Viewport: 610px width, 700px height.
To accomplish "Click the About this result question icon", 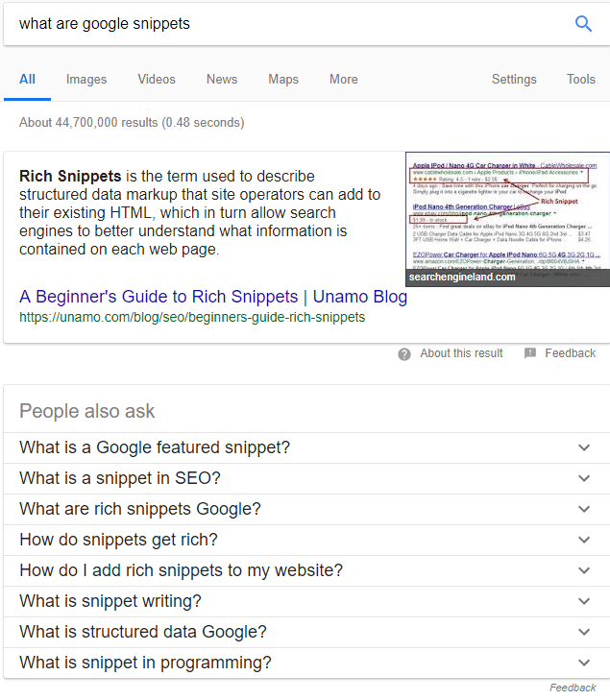I will (x=404, y=354).
